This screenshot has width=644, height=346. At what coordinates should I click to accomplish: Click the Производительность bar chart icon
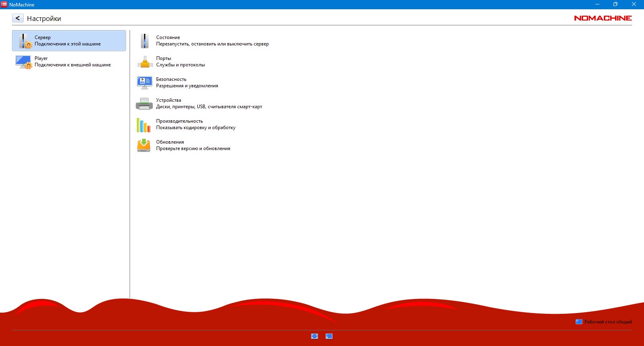[x=144, y=125]
